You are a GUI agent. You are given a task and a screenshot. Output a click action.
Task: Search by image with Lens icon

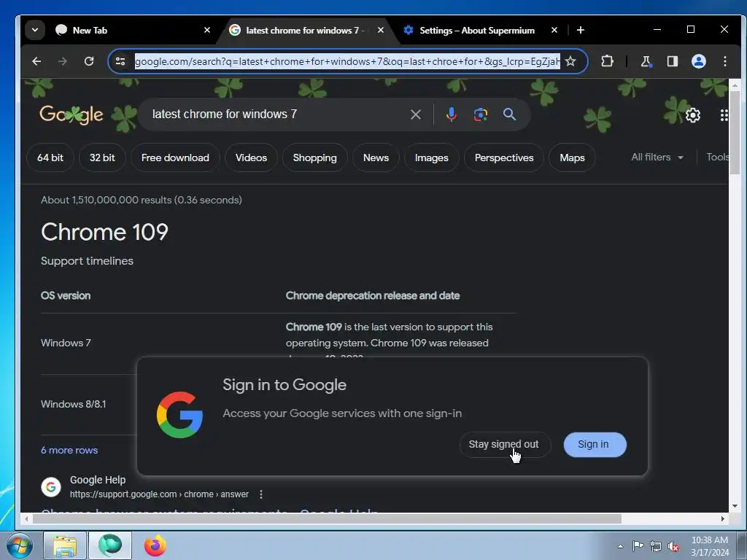pos(480,114)
